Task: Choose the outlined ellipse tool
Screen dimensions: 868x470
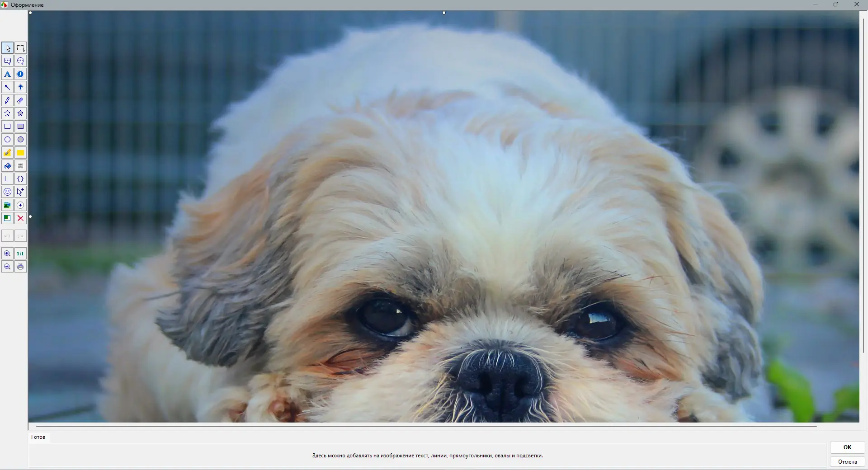Action: [x=7, y=140]
